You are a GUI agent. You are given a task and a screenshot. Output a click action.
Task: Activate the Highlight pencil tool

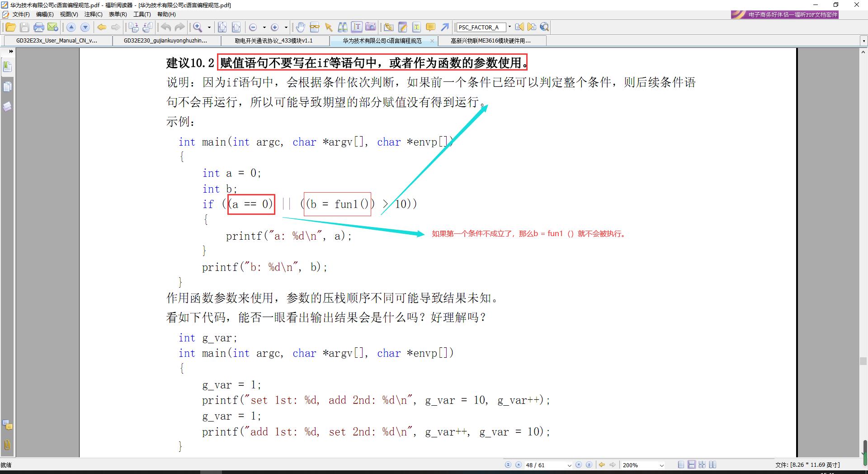click(403, 27)
